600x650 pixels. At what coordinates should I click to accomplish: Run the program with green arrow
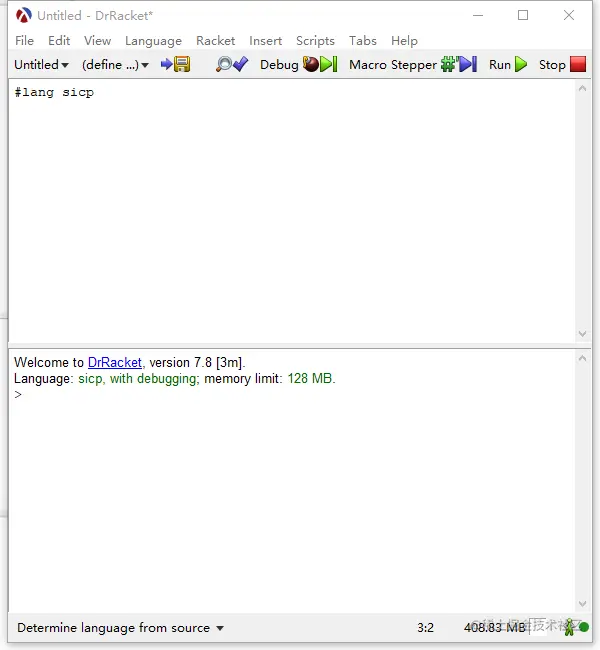508,64
